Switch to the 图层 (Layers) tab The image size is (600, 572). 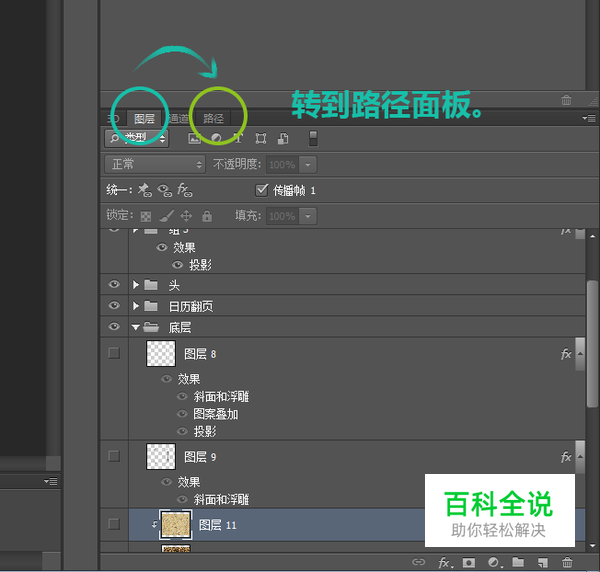click(x=144, y=119)
